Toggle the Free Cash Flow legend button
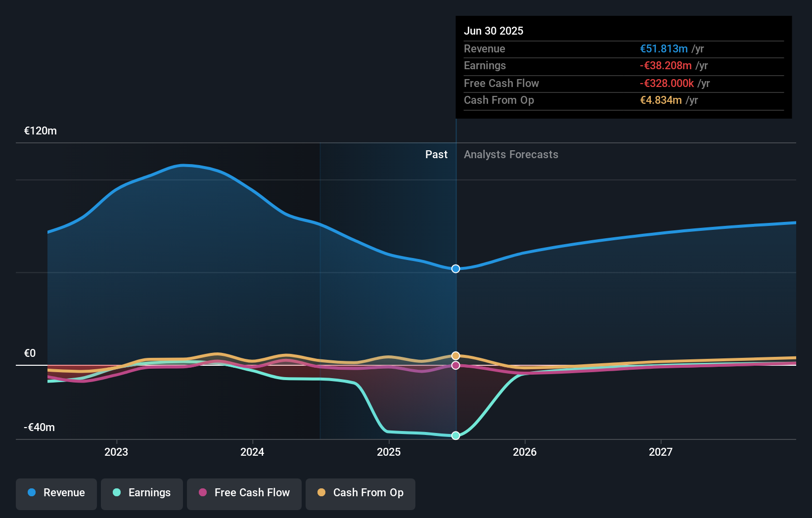Viewport: 812px width, 518px height. point(244,494)
